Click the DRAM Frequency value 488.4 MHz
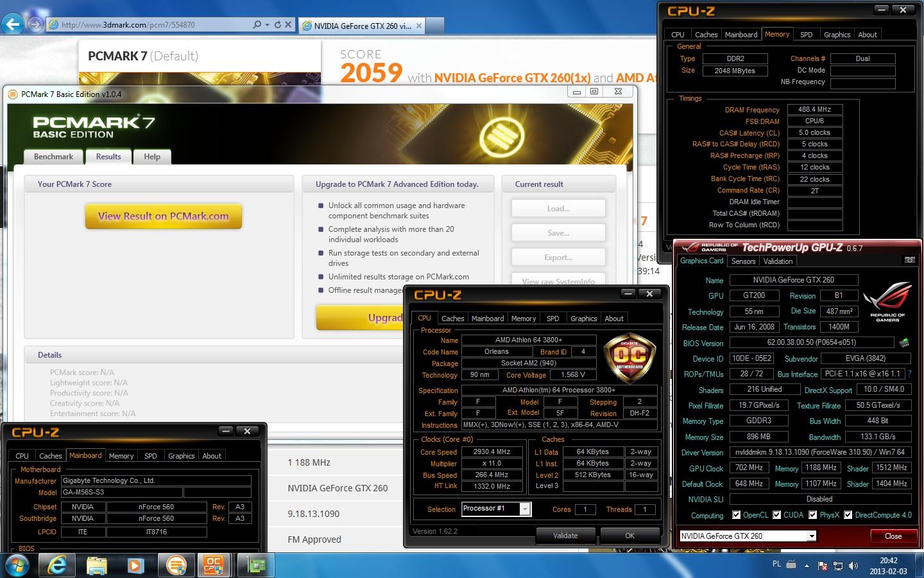 [x=814, y=110]
